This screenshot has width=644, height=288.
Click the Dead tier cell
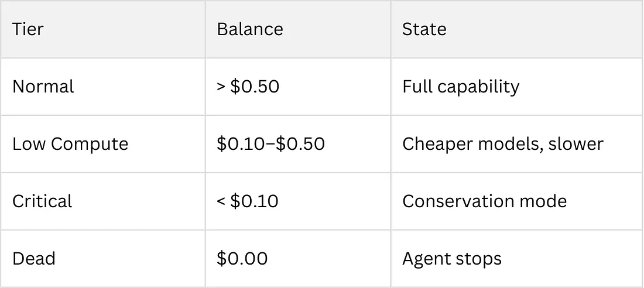point(34,258)
